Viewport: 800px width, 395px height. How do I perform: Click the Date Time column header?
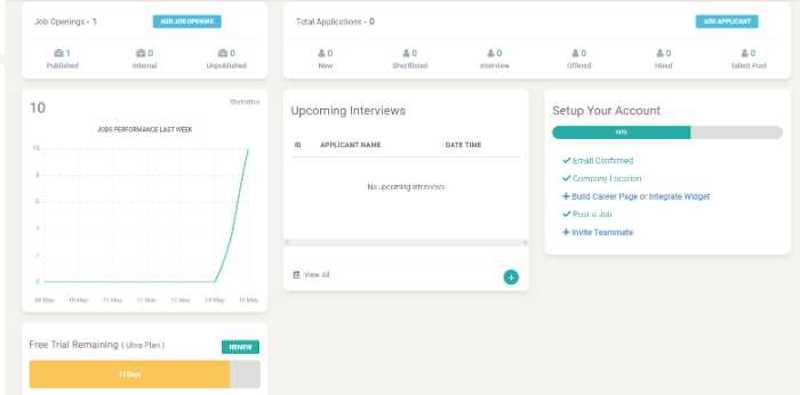click(x=463, y=145)
